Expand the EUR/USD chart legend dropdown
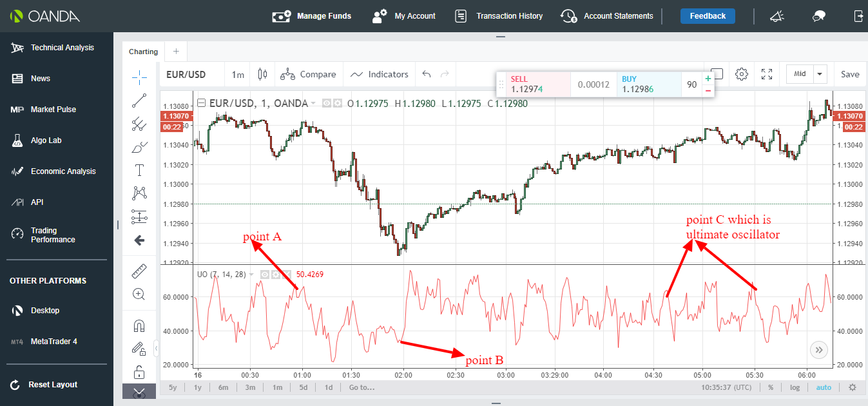This screenshot has height=406, width=868. pos(314,103)
